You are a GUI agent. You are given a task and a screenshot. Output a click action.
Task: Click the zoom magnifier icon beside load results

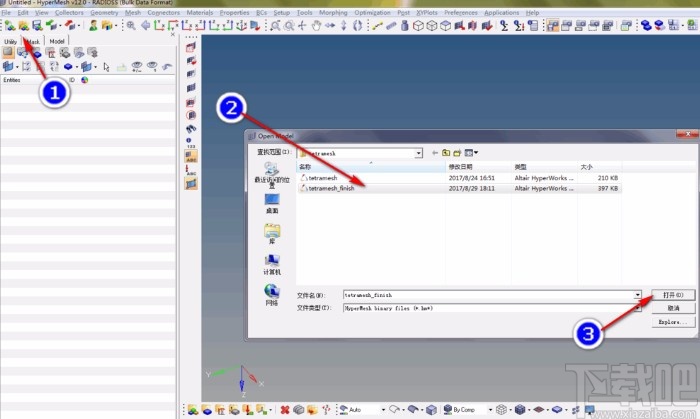pyautogui.click(x=131, y=25)
